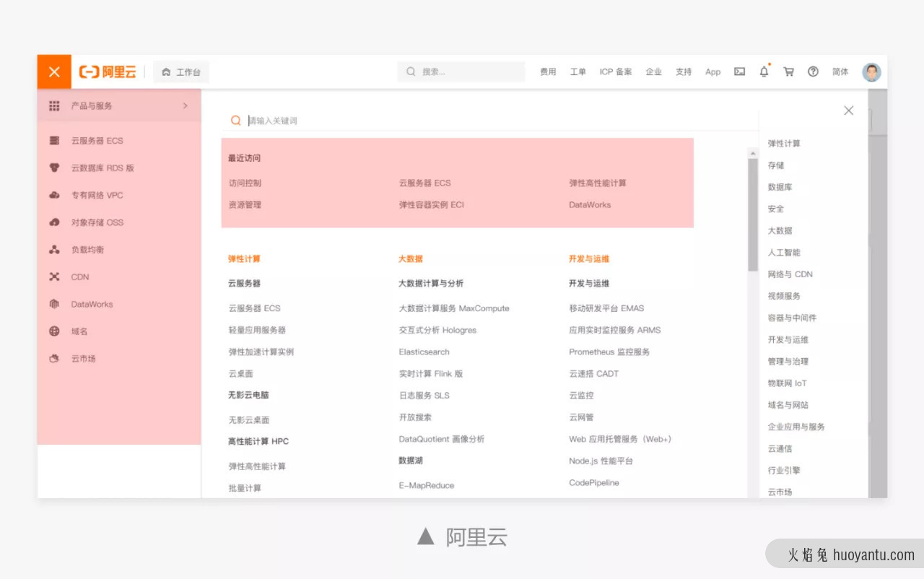
Task: Jump to 视频服务 category
Action: (784, 296)
